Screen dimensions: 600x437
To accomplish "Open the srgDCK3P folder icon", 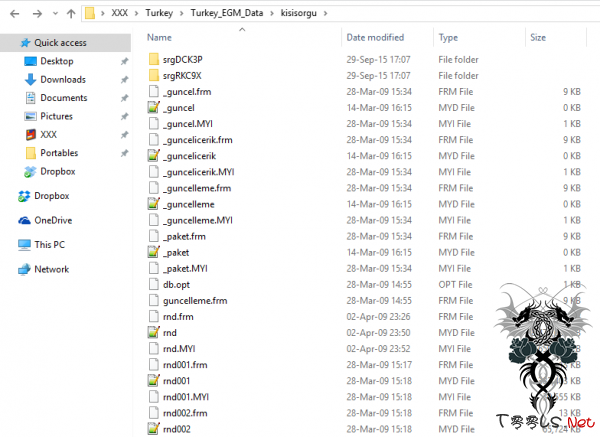I will pos(153,59).
